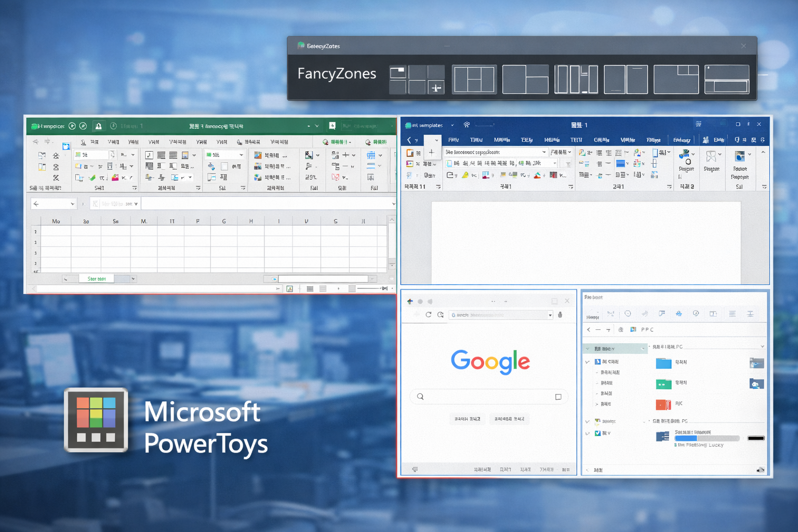Click the yellow highlighter icon in Word ribbon
Viewport: 798px width, 532px height.
coord(465,175)
